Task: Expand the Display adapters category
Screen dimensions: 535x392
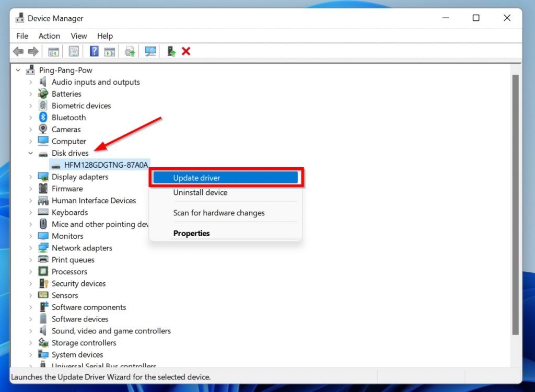Action: click(30, 177)
